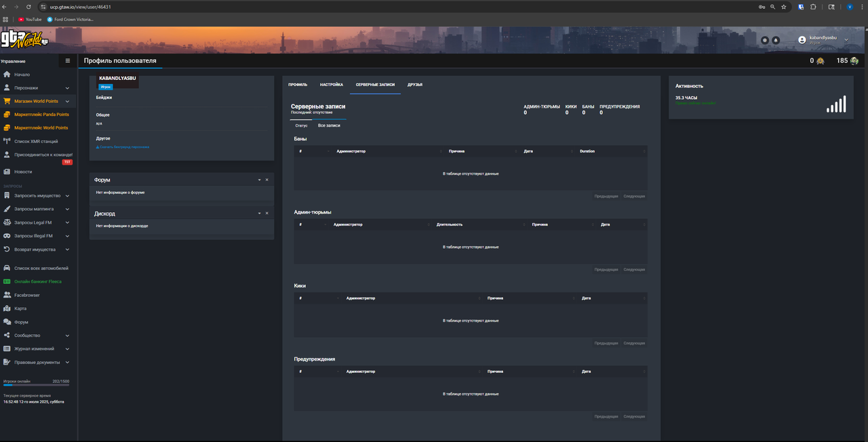Open the Facebrowser people icon
868x442 pixels.
click(x=7, y=295)
